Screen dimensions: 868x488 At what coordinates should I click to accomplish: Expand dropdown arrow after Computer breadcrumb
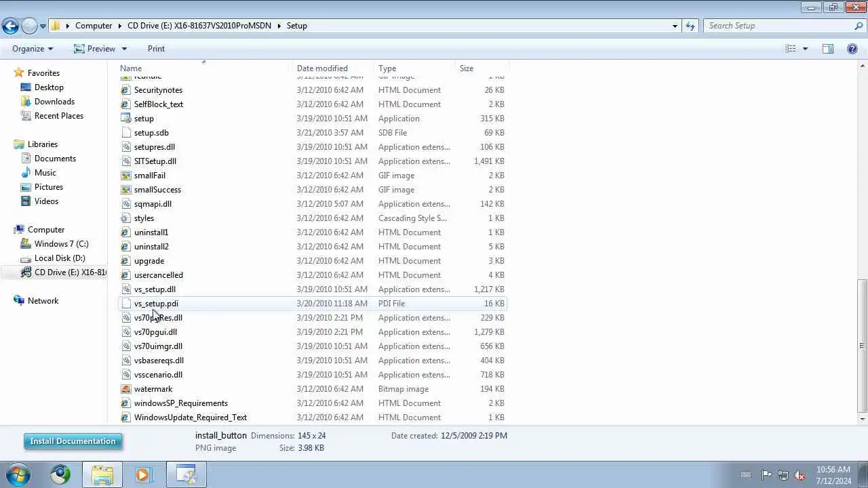point(120,26)
